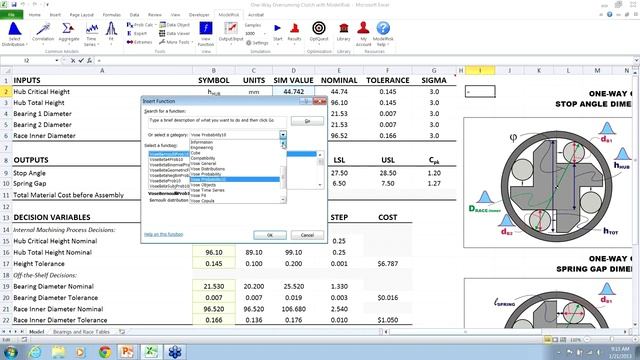Open ModelRisk Help
Screen dimensions: 640x360
[x=383, y=34]
